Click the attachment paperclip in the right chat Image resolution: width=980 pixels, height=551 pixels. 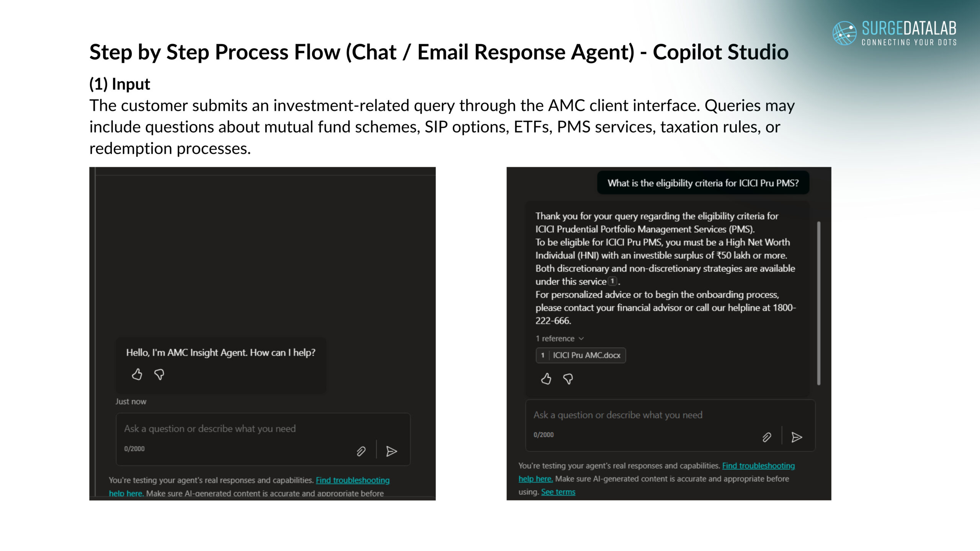(x=766, y=437)
